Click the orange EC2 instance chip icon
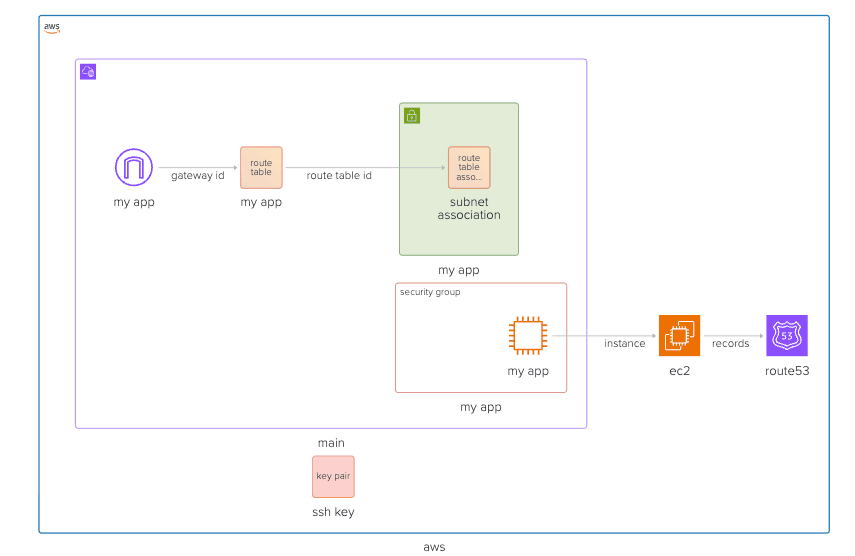The height and width of the screenshot is (556, 855). point(528,335)
